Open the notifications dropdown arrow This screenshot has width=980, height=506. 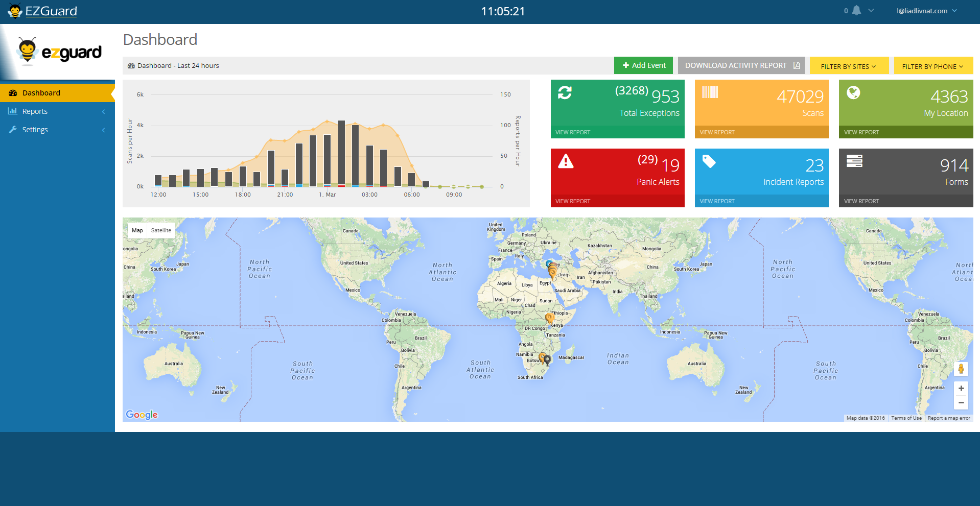click(x=871, y=10)
